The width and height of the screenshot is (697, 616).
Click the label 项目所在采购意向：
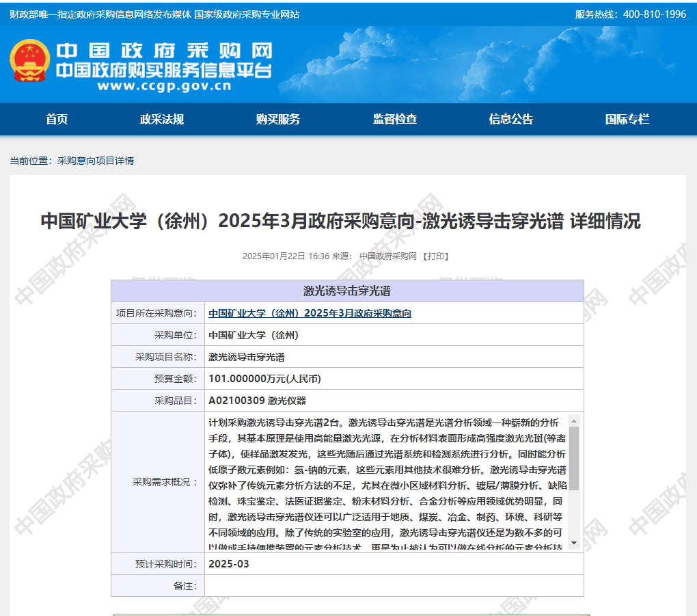click(x=156, y=313)
